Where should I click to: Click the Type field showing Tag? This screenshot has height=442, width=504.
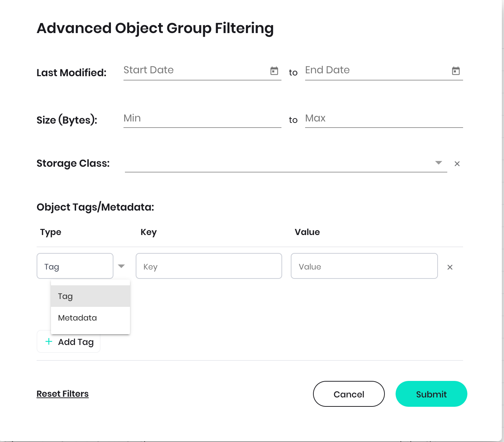tap(75, 266)
